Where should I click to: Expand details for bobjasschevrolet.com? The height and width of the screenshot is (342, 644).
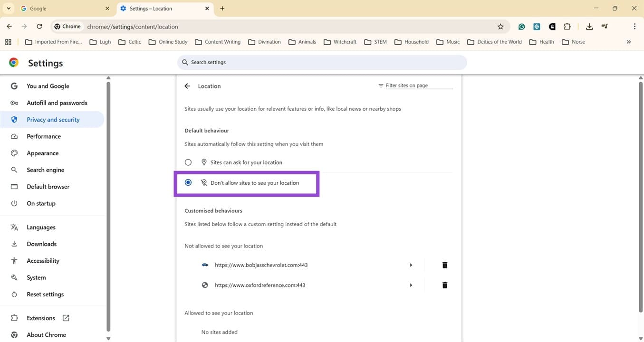(x=411, y=265)
